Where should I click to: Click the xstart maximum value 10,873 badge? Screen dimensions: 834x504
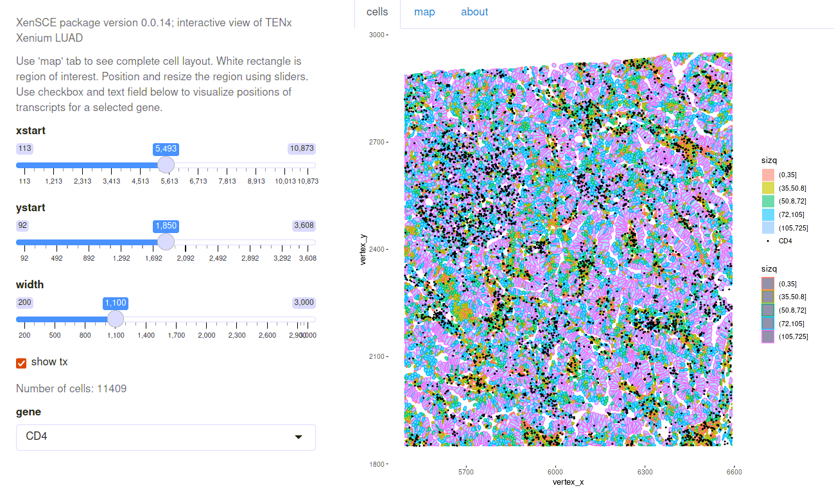[x=302, y=148]
